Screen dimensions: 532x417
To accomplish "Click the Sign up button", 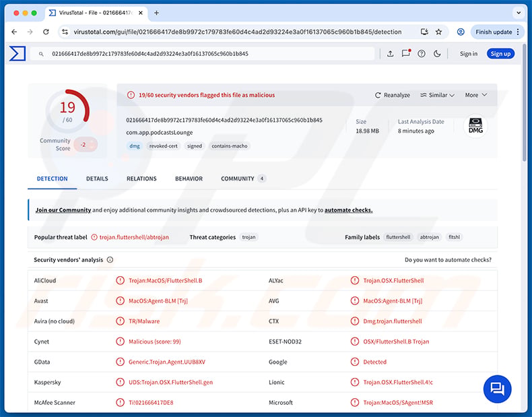I will point(500,54).
